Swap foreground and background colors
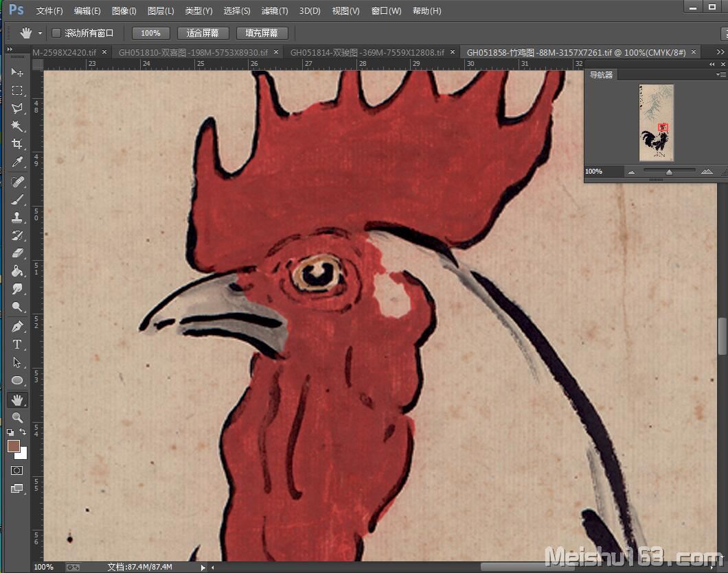 [22, 432]
